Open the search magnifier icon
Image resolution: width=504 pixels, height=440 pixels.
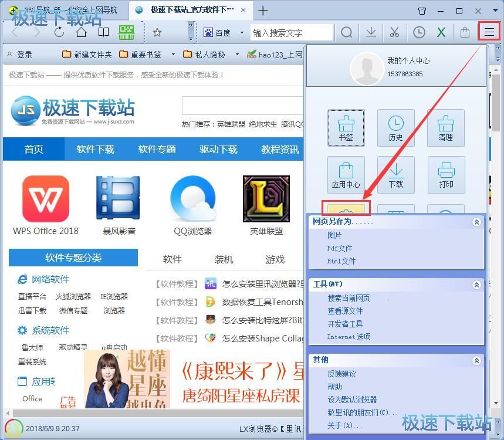[347, 32]
